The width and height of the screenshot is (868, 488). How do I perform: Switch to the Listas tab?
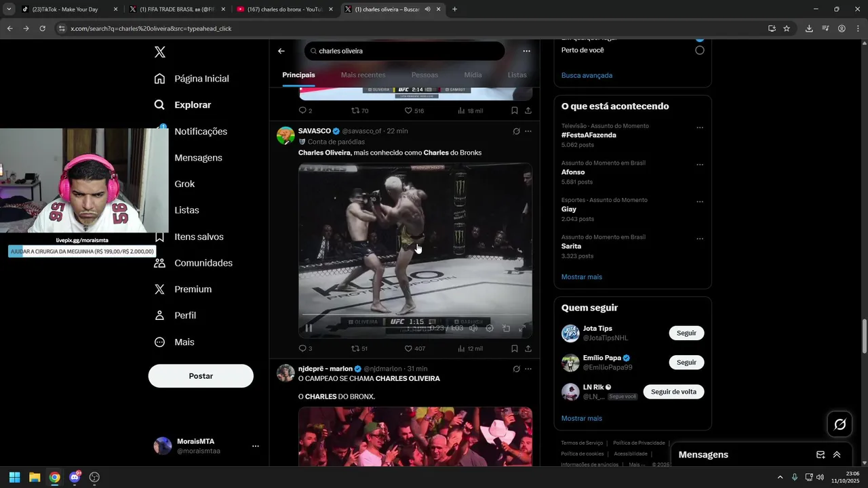(517, 75)
